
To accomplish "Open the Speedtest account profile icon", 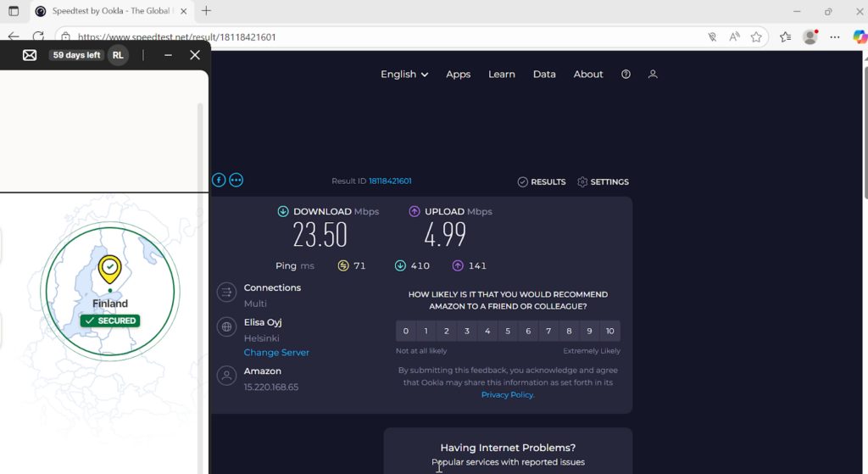I will 653,75.
